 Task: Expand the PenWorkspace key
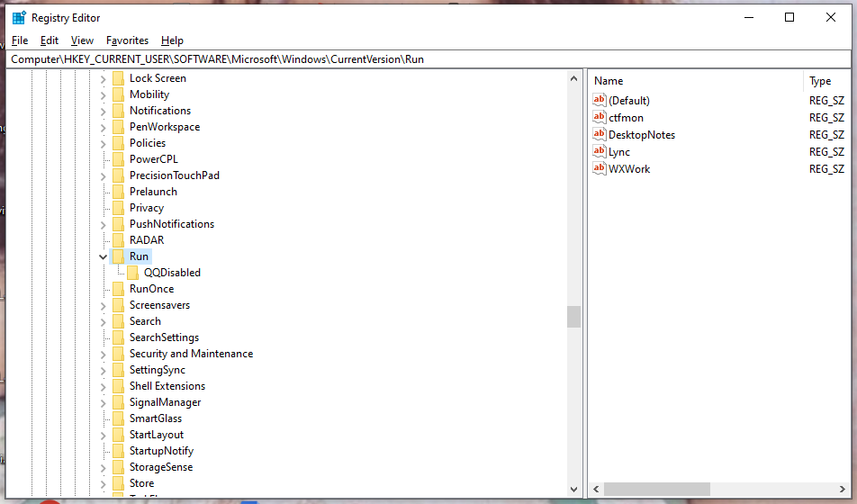(103, 128)
